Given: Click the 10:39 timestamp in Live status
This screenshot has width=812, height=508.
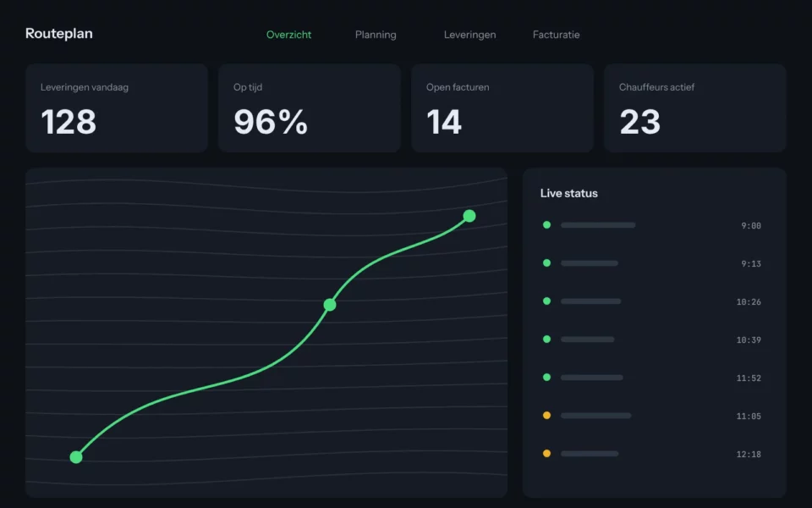Looking at the screenshot, I should coord(749,340).
